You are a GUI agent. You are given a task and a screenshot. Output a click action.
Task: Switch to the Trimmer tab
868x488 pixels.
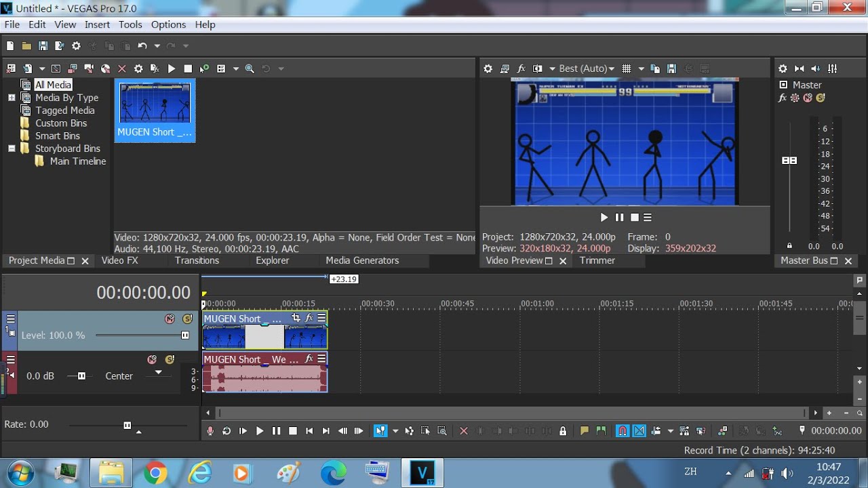coord(597,260)
